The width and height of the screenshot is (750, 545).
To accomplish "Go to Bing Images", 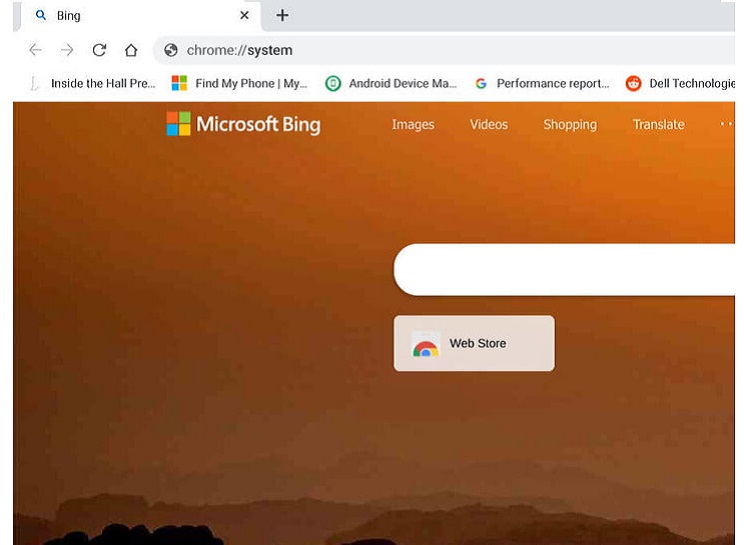I will pyautogui.click(x=413, y=125).
